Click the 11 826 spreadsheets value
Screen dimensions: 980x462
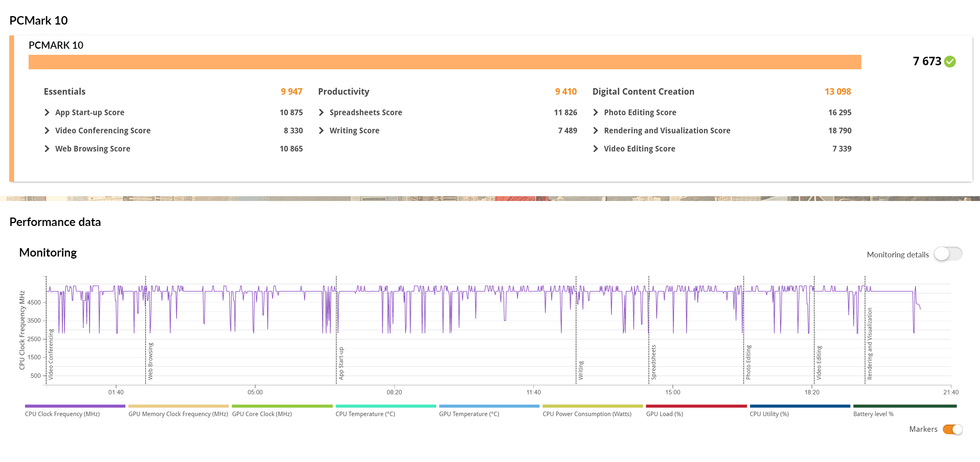pos(566,112)
